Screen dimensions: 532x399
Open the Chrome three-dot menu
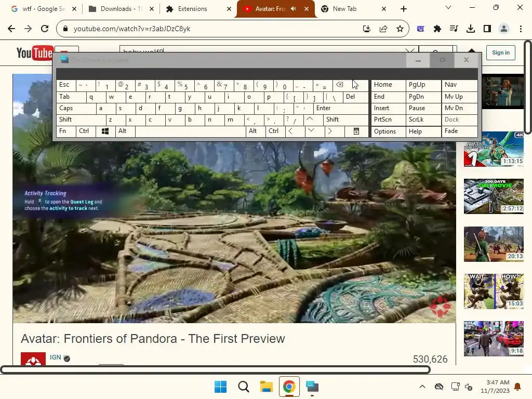tap(521, 29)
